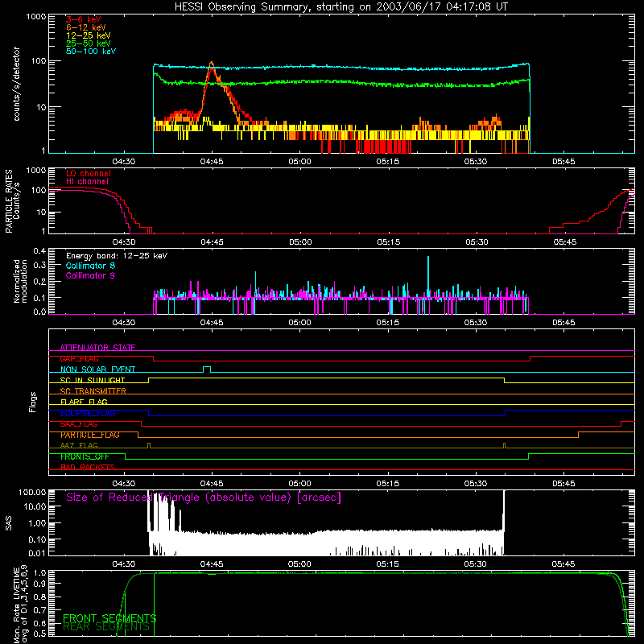Click the NON_SOLAR_EVENT raised pulse marker
Screen dimensions: 644x644
click(x=207, y=369)
